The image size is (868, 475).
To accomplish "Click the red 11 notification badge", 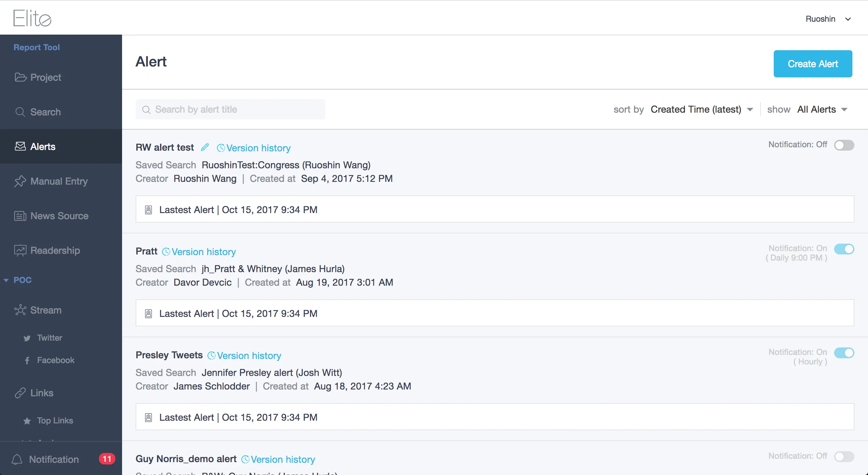I will coord(107,459).
